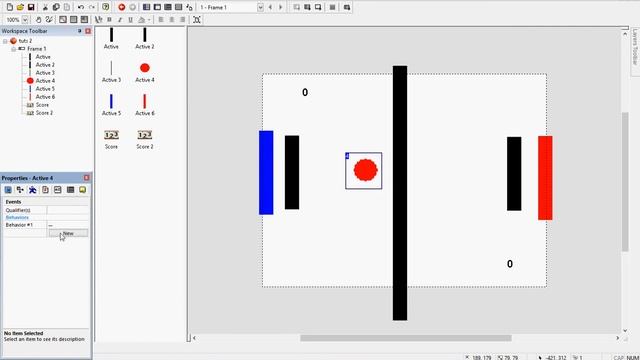Open the Movement tab with running man icon
640x360 pixels.
point(33,190)
